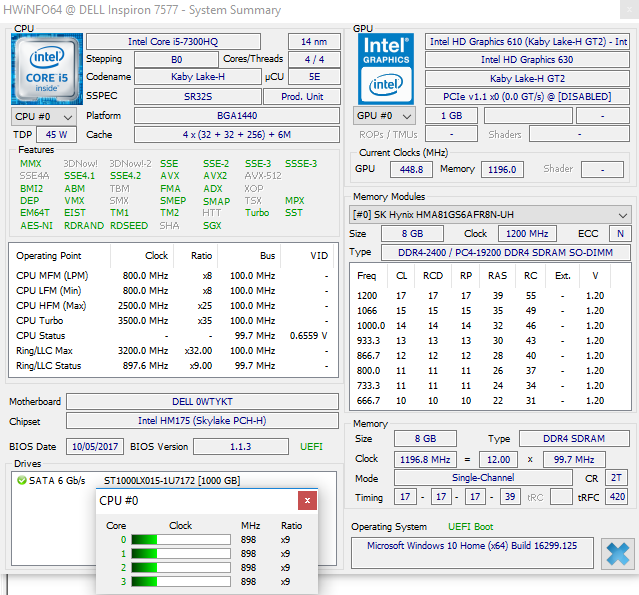The image size is (639, 595).
Task: Click the Intel HM175 chipset field
Action: 202,421
